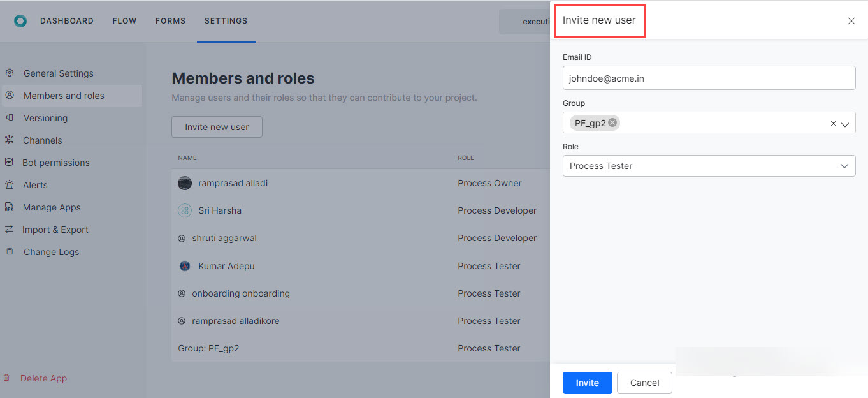Click the General Settings gear icon

tap(10, 73)
